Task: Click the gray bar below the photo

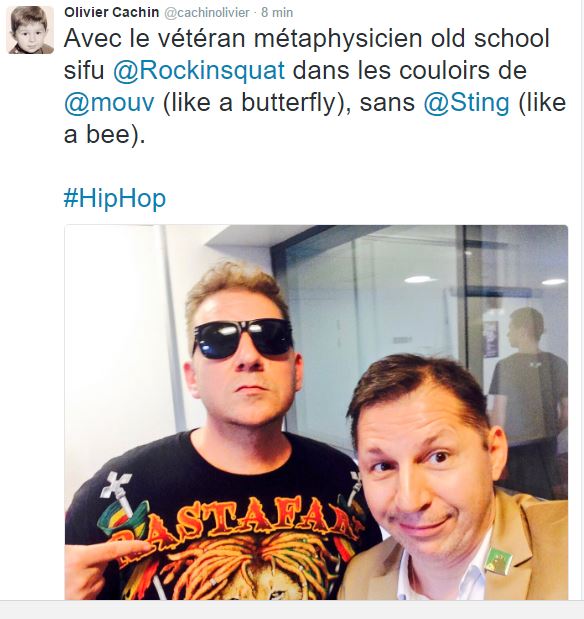Action: click(x=292, y=610)
